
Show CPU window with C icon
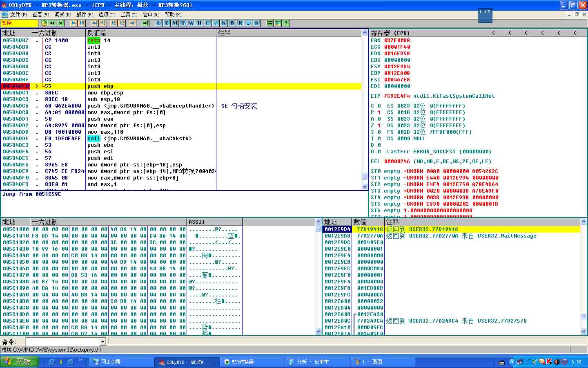(x=207, y=23)
